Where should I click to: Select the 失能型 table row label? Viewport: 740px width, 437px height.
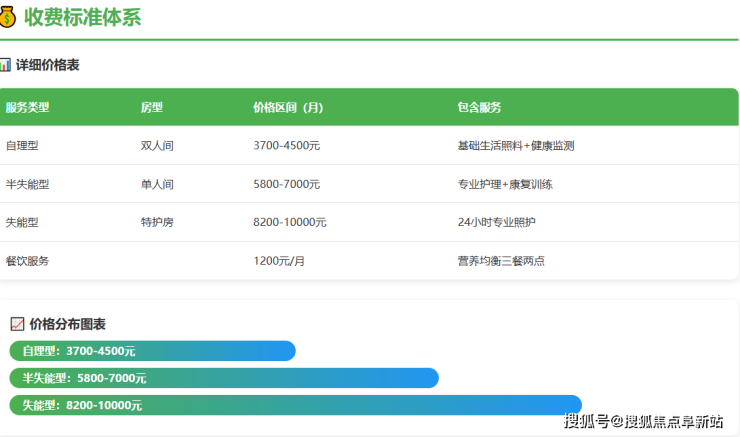pos(22,222)
